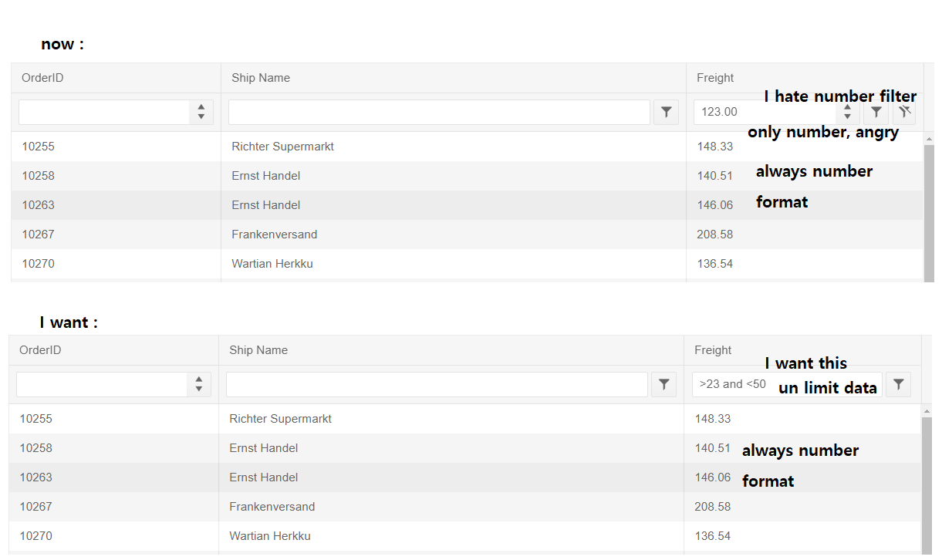Click Ship Name filter input in top grid
Screen dimensions: 942x560
(x=439, y=112)
